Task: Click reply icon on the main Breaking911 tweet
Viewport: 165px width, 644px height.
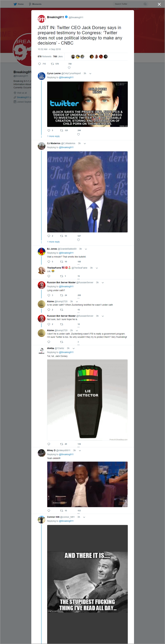Action: click(x=39, y=64)
